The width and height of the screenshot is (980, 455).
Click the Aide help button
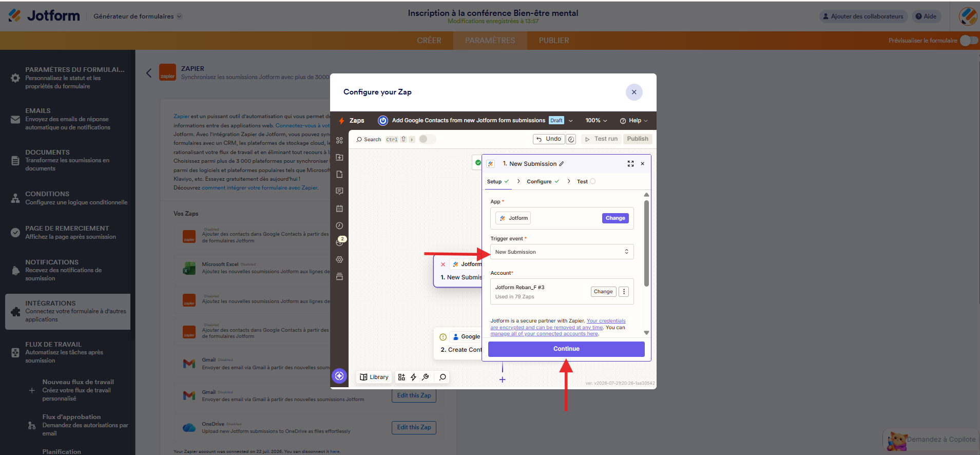tap(926, 16)
